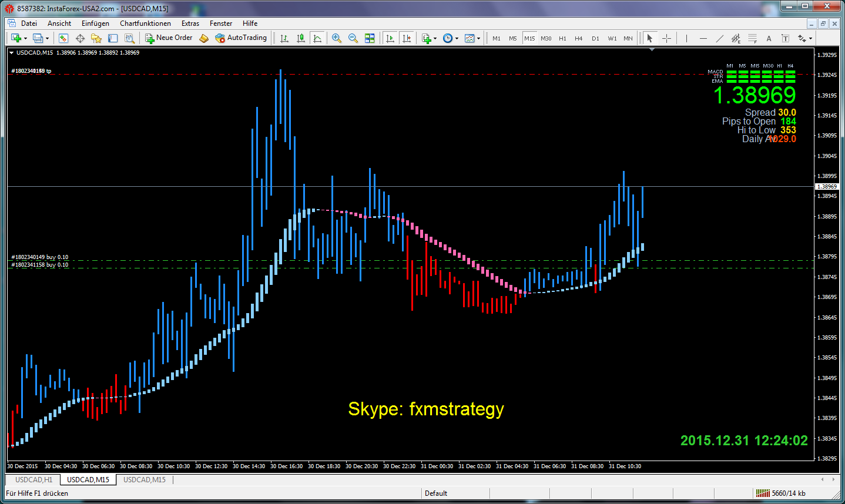This screenshot has height=504, width=845.
Task: Click Neue Order button
Action: pos(169,38)
